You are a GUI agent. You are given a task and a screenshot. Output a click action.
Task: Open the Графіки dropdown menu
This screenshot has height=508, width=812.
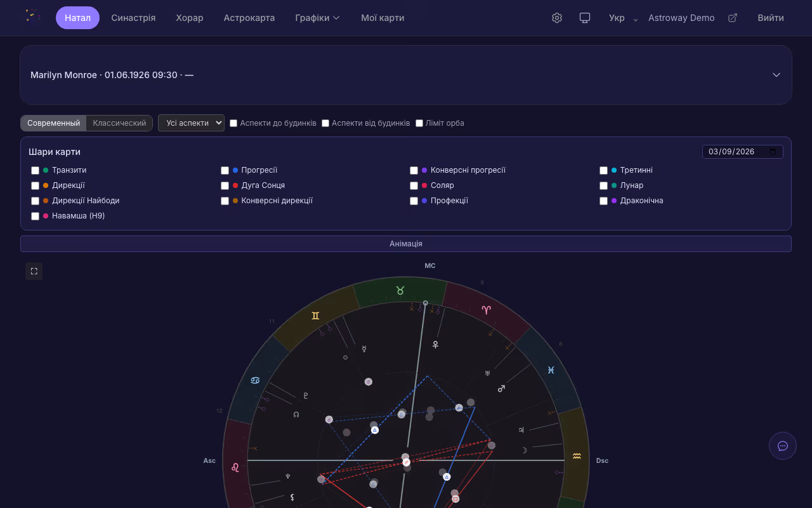click(317, 18)
